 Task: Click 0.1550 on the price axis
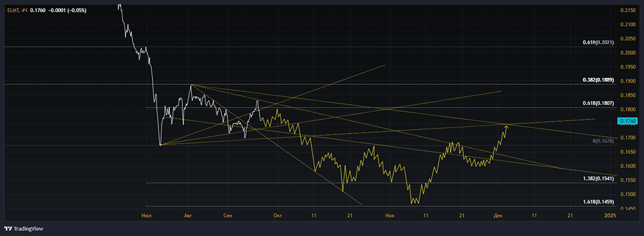629,180
